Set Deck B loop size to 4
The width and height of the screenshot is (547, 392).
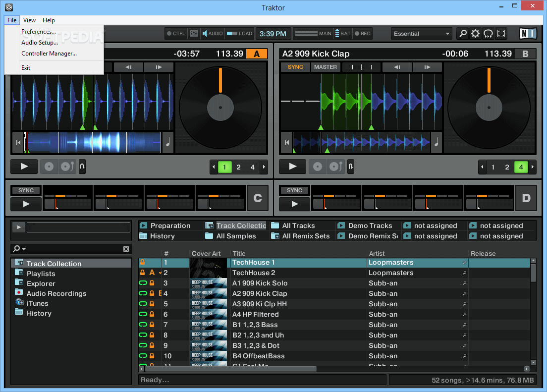click(x=521, y=167)
